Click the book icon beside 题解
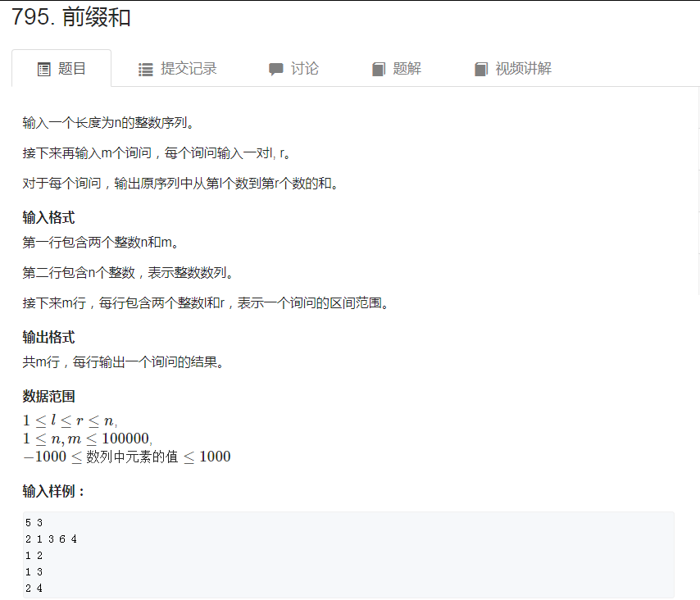700x600 pixels. point(378,68)
